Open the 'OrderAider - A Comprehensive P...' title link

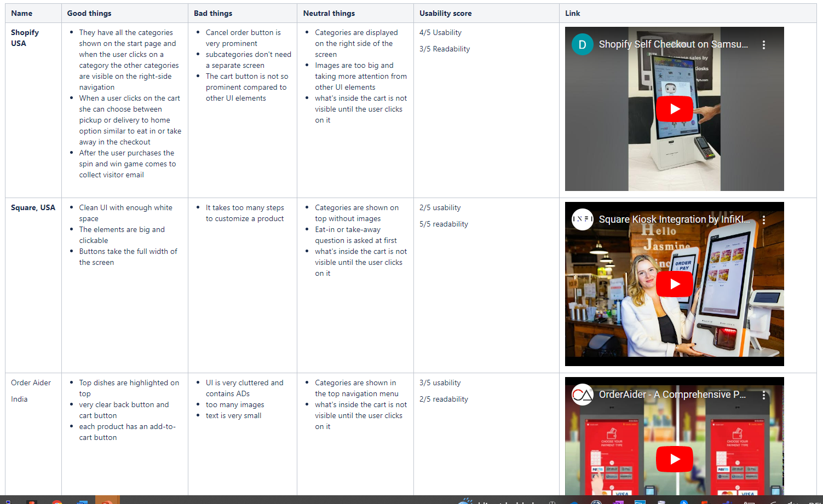[x=672, y=395]
